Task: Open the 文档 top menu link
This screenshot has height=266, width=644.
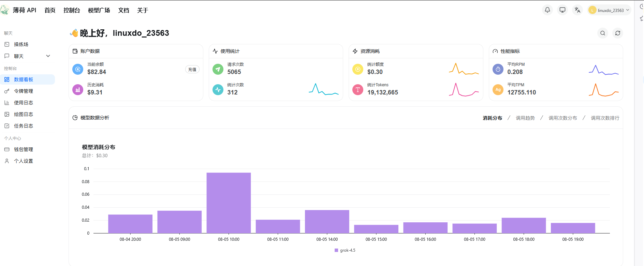Action: pos(124,10)
